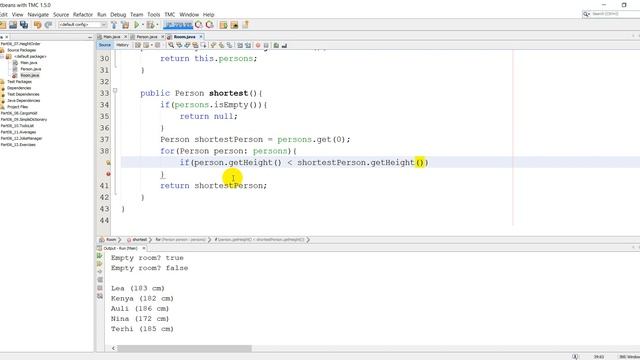Click the left scroll arrow in Output panel
The height and width of the screenshot is (360, 640).
click(113, 349)
